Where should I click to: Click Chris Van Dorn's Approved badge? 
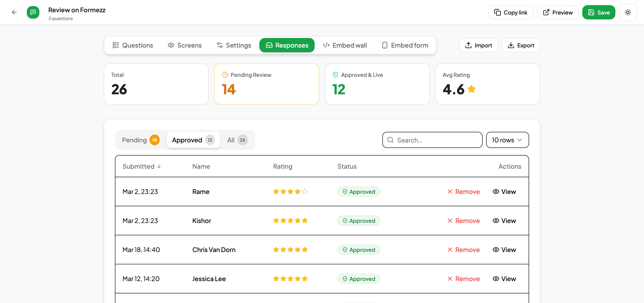359,250
